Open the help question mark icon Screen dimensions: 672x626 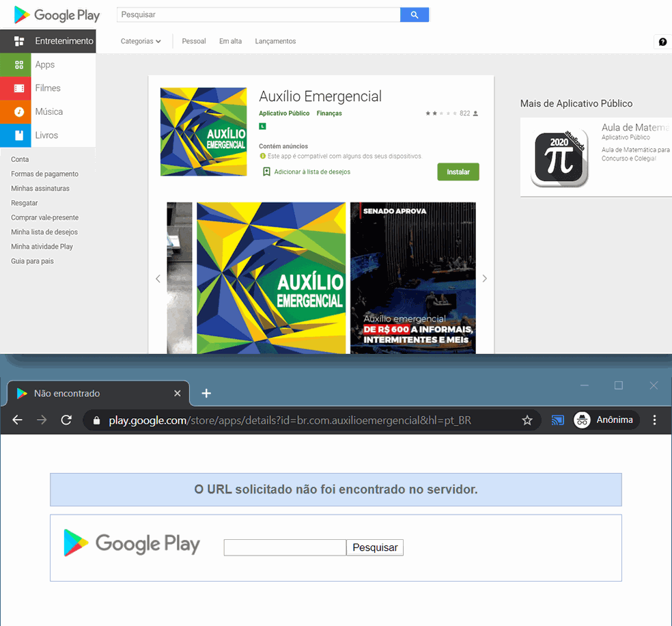tap(662, 42)
